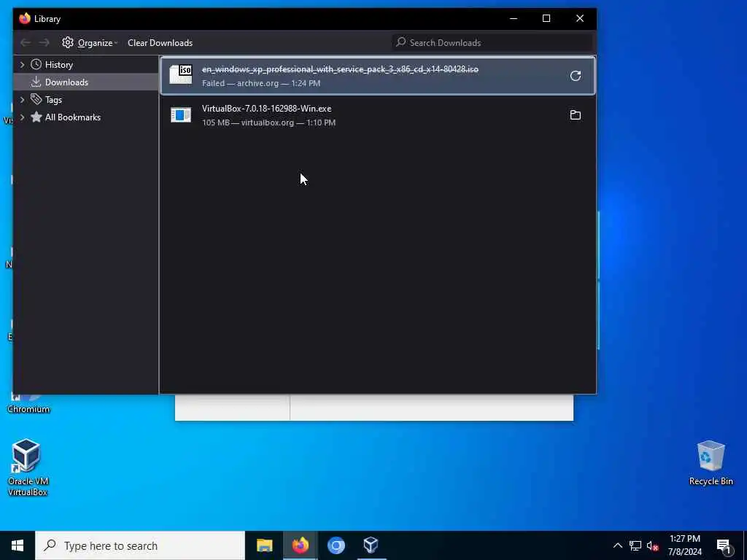Open the notification center icon
This screenshot has width=747, height=560.
coord(724,546)
